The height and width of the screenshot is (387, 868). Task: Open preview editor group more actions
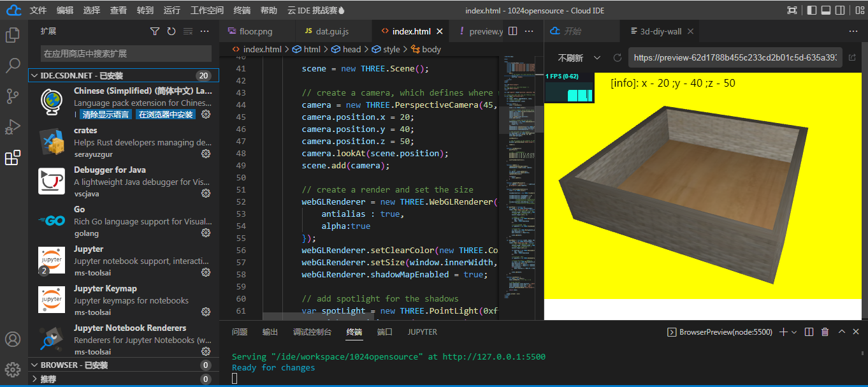tap(853, 31)
